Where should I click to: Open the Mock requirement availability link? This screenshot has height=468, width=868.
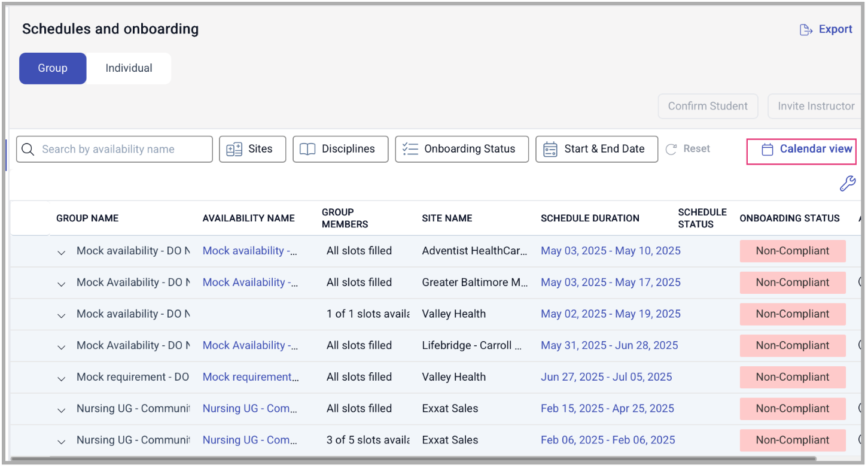pos(251,377)
